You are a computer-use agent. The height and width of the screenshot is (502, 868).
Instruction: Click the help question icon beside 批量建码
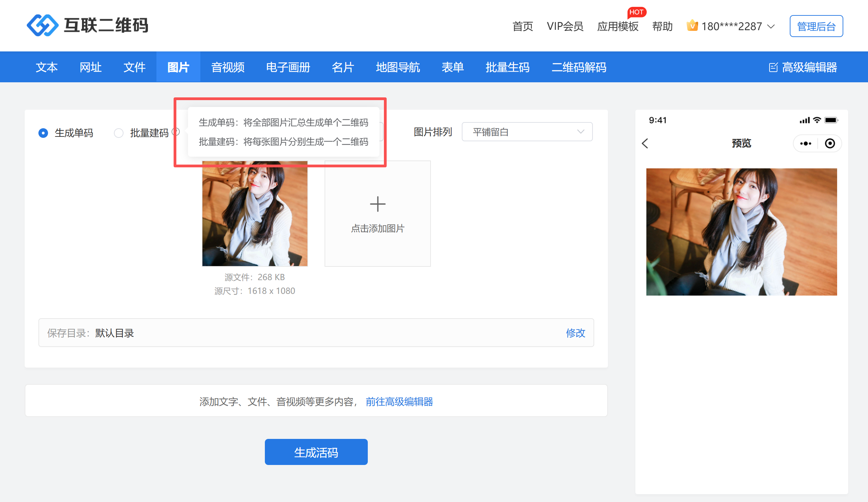[176, 132]
